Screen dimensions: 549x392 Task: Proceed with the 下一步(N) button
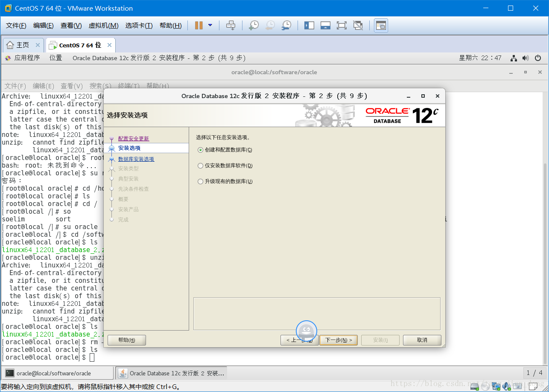point(339,340)
